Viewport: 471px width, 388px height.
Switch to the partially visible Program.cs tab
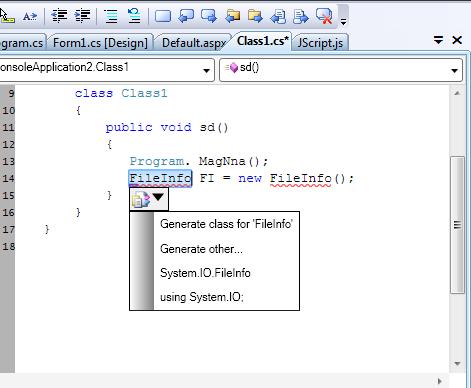(22, 43)
